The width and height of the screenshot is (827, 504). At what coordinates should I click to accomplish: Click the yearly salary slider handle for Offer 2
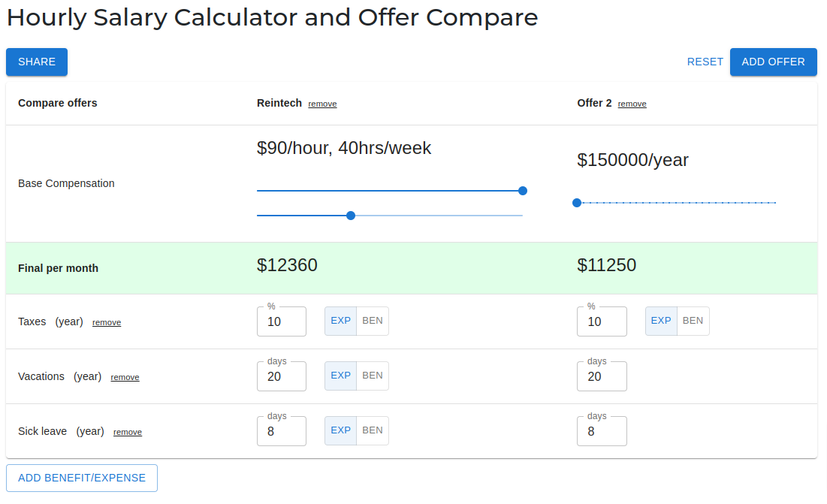pyautogui.click(x=576, y=202)
